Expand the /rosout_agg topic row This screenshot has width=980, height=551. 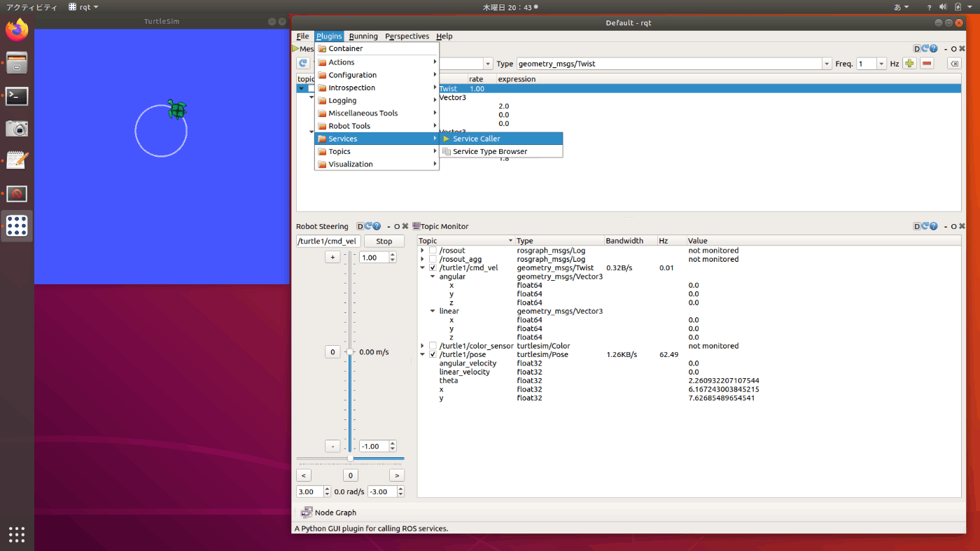tap(422, 259)
